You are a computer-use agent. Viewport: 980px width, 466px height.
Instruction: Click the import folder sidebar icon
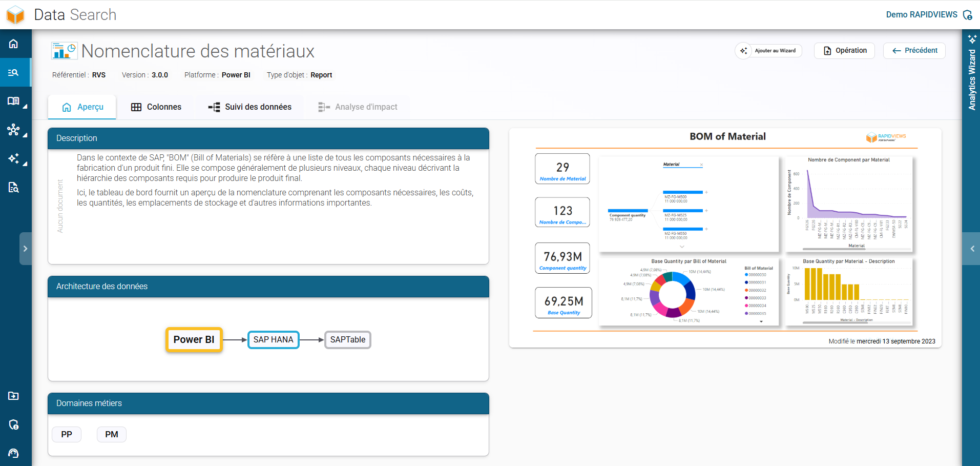click(x=14, y=396)
